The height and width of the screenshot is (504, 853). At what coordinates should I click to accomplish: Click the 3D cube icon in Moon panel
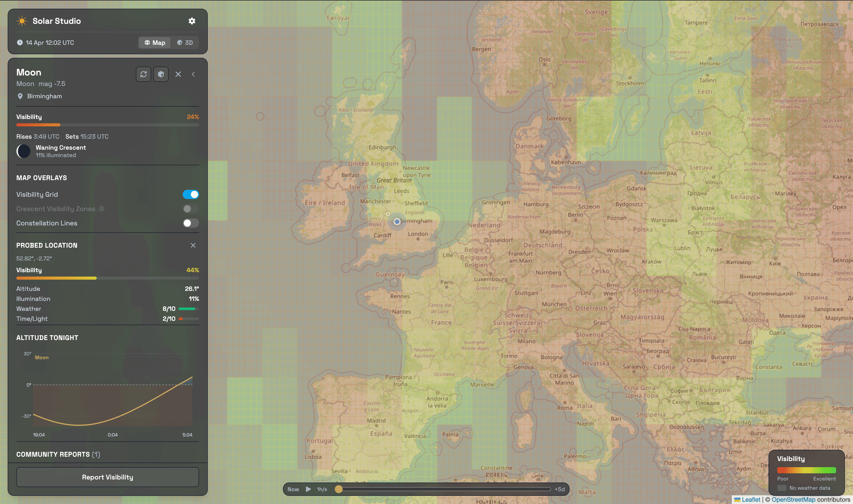161,74
